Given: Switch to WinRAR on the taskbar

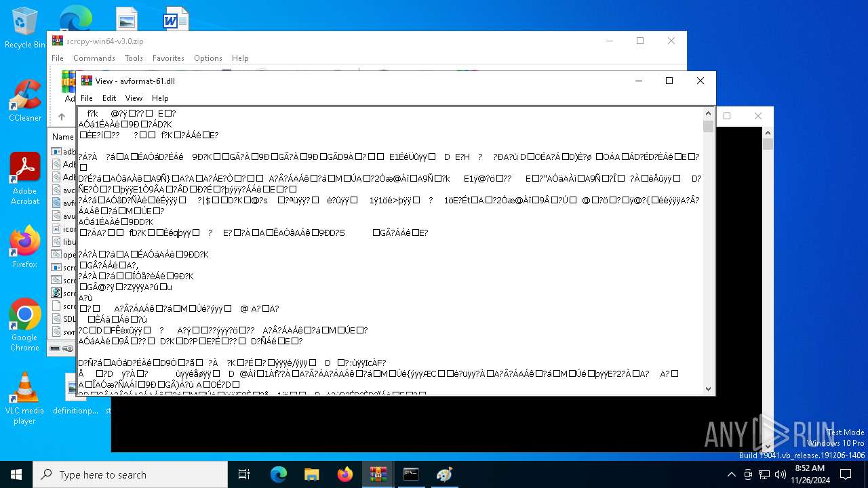Looking at the screenshot, I should pyautogui.click(x=378, y=474).
